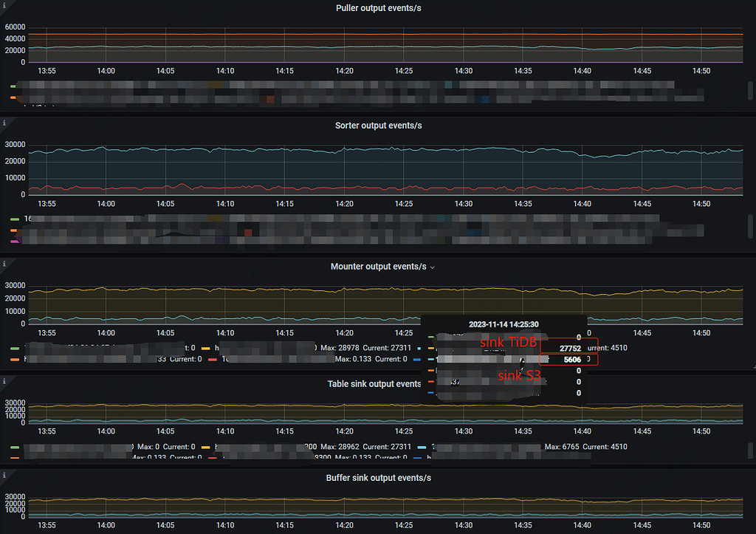
Task: Click the 14:25:30 timestamp in the tooltip
Action: pyautogui.click(x=504, y=324)
